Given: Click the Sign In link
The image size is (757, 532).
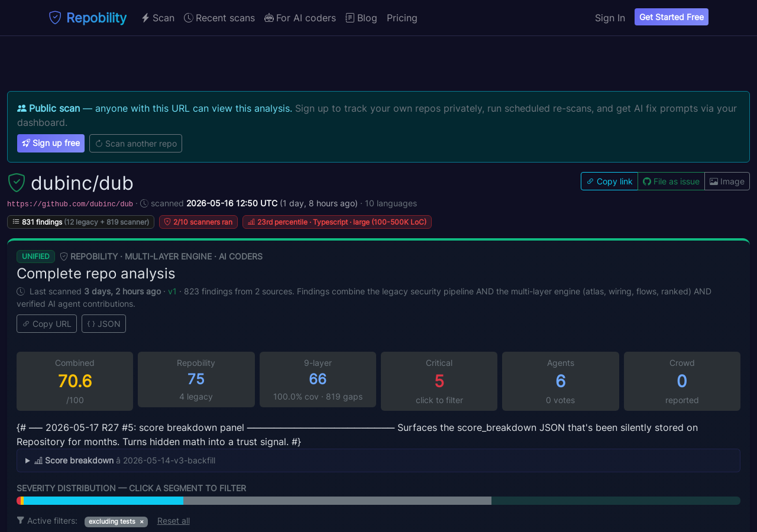Looking at the screenshot, I should coord(610,18).
